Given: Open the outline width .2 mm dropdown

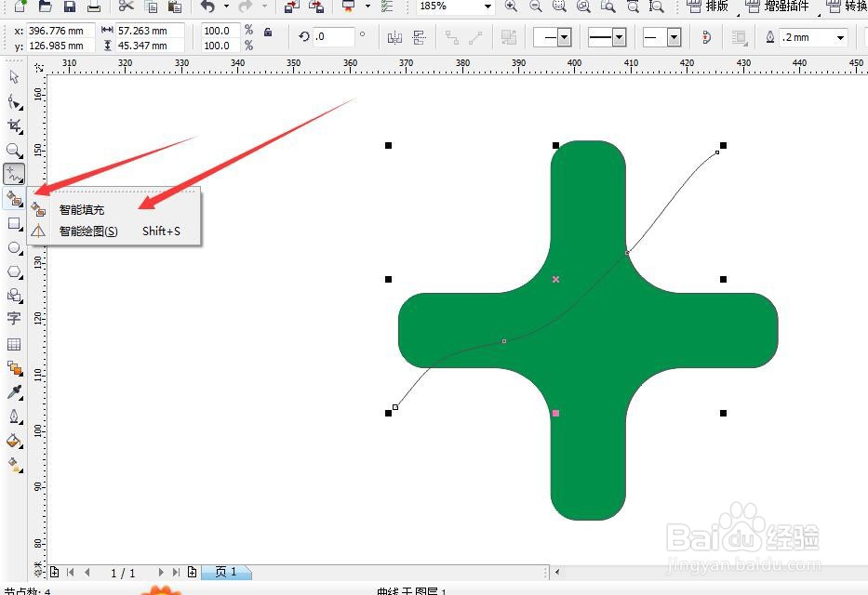Looking at the screenshot, I should coord(841,37).
